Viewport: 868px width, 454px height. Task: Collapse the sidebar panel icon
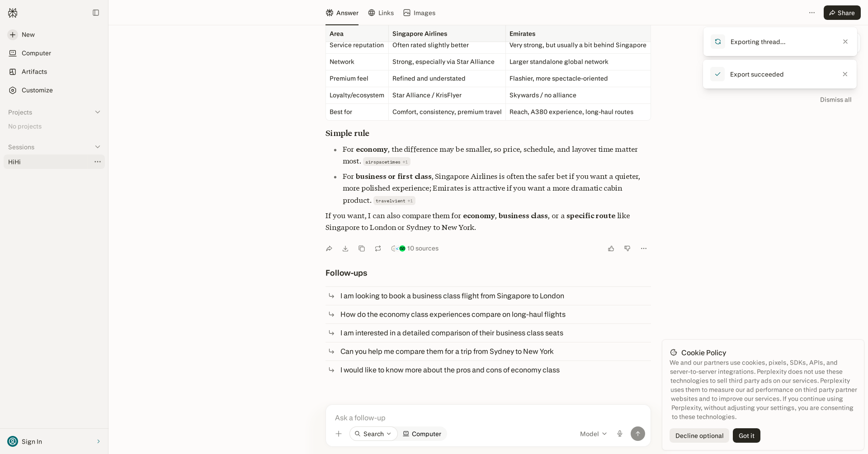96,13
